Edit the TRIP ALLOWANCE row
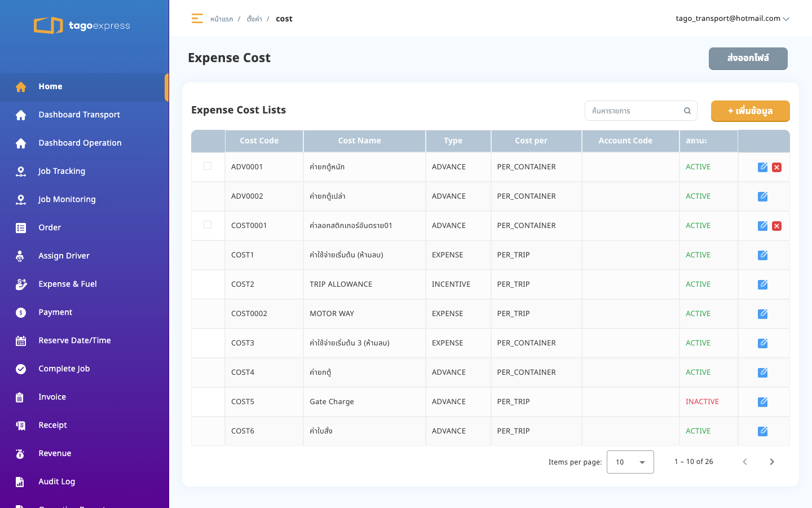Viewport: 812px width, 508px height. point(763,284)
